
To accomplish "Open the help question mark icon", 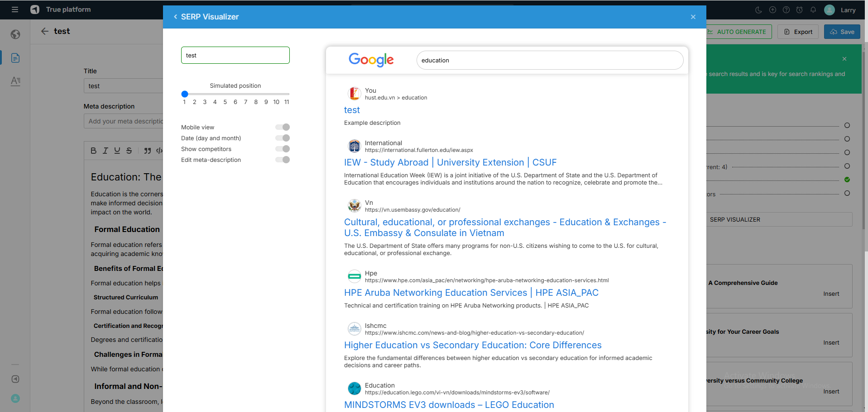I will [x=786, y=10].
